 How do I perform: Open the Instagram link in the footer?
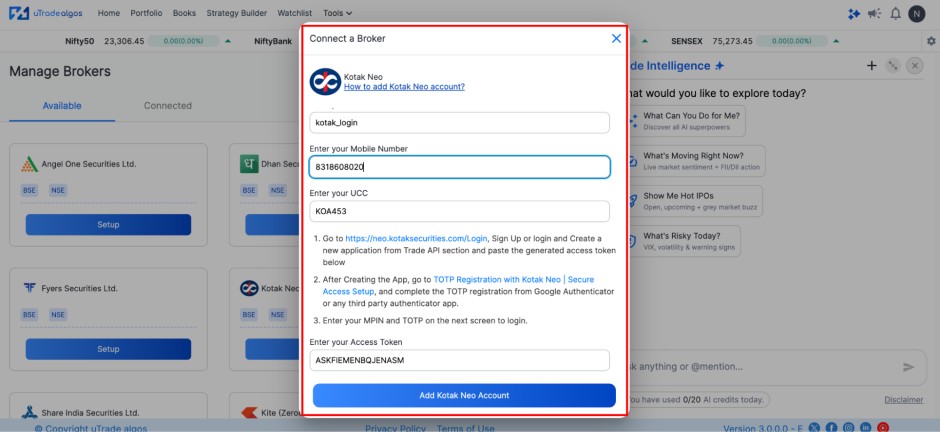tap(848, 427)
